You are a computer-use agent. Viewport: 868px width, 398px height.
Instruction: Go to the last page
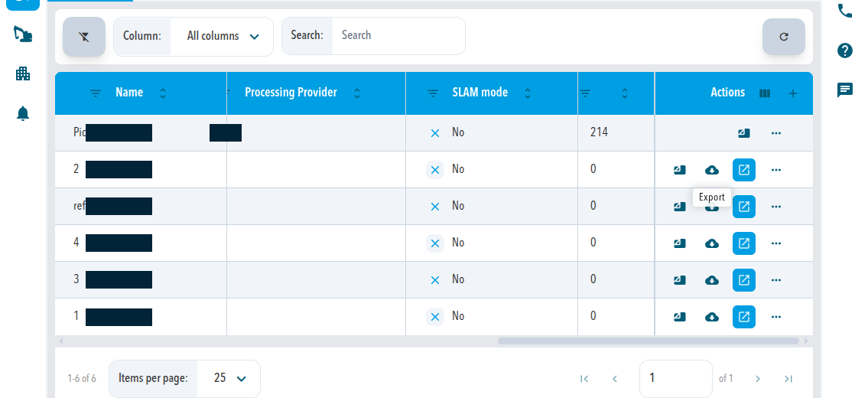788,379
